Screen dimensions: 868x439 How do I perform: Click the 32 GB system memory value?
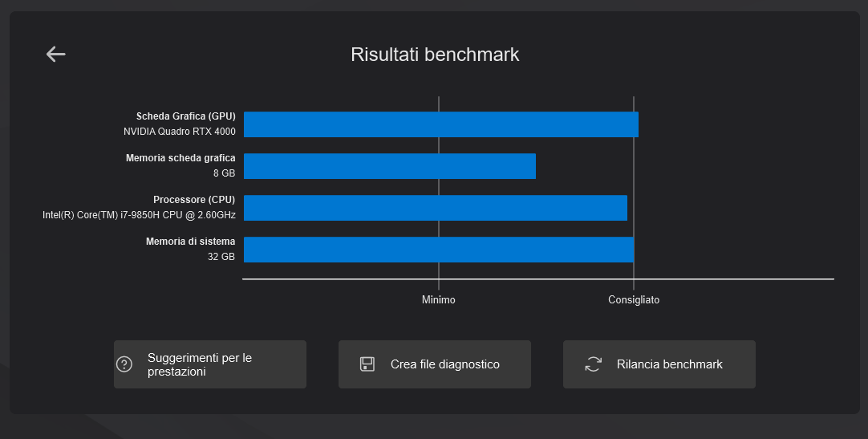coord(221,257)
